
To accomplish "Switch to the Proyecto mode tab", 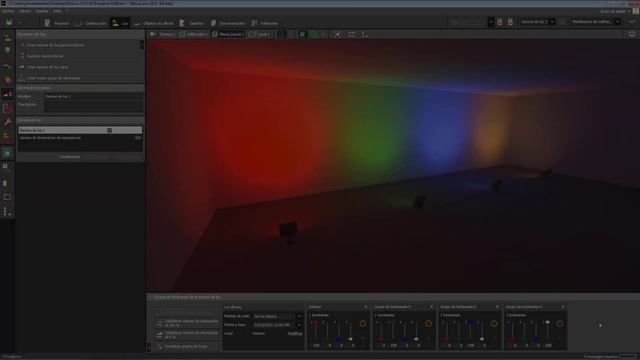I will click(57, 23).
